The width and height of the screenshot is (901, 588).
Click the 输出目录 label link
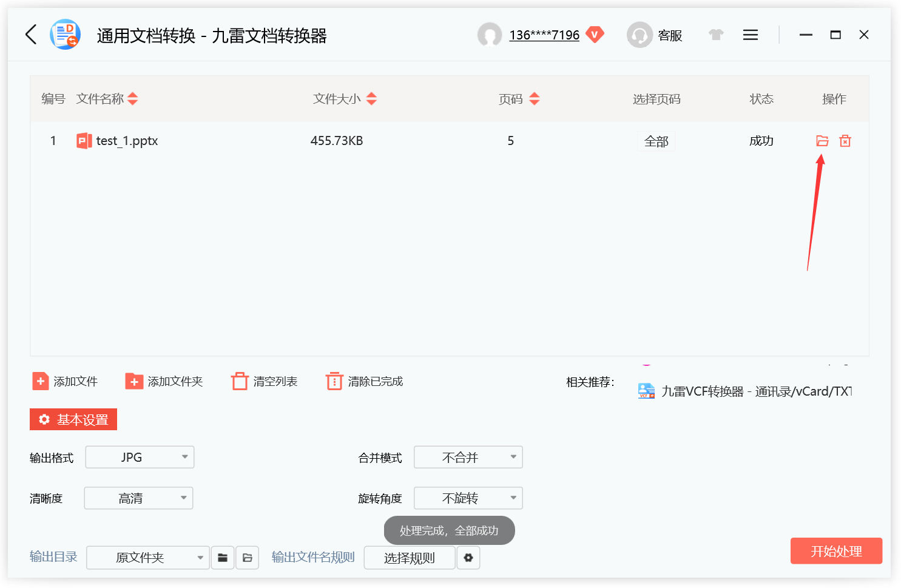[x=53, y=556]
